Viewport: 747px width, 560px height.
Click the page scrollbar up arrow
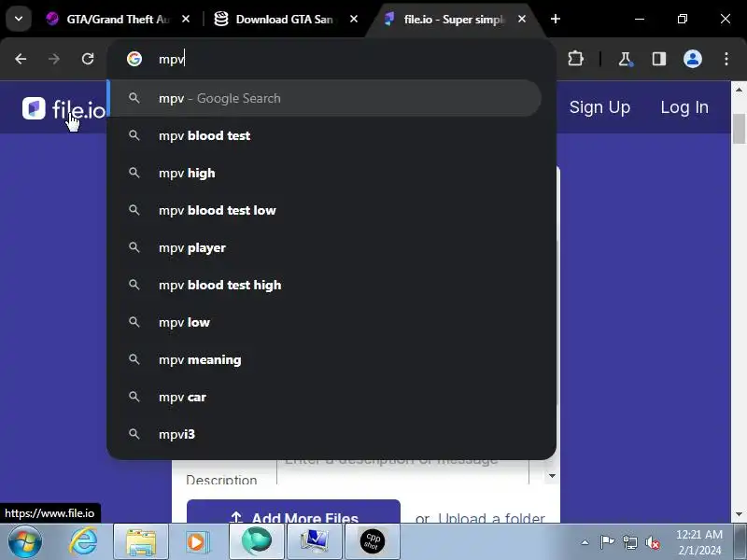(739, 89)
